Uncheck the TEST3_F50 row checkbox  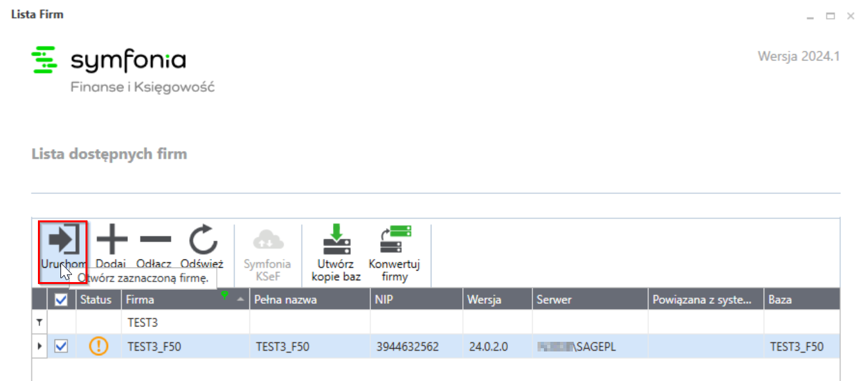coord(62,346)
